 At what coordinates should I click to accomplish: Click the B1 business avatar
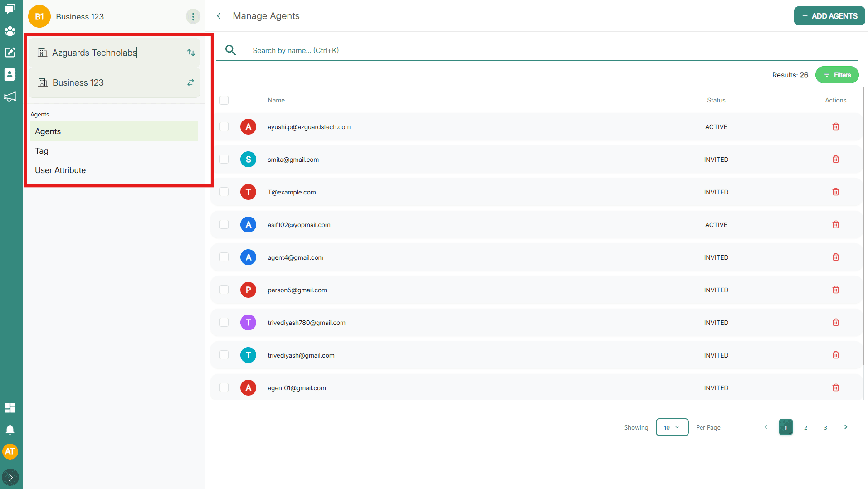pyautogui.click(x=39, y=17)
